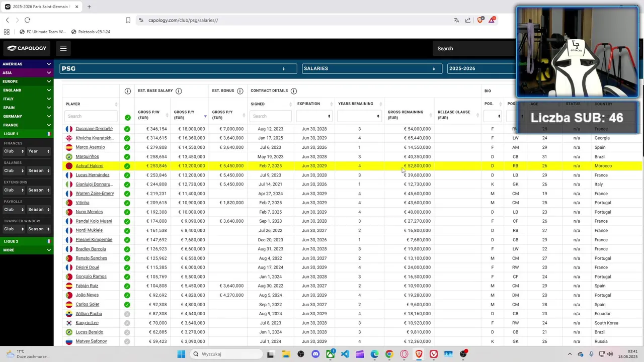The width and height of the screenshot is (644, 362).
Task: Expand the ASIA sidebar section
Action: click(27, 73)
